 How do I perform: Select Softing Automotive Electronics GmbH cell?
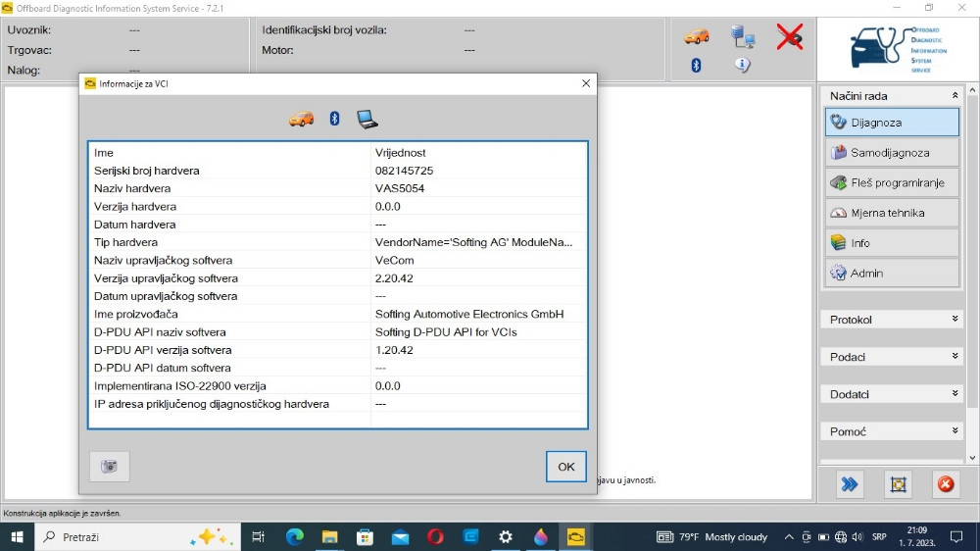[x=469, y=314]
